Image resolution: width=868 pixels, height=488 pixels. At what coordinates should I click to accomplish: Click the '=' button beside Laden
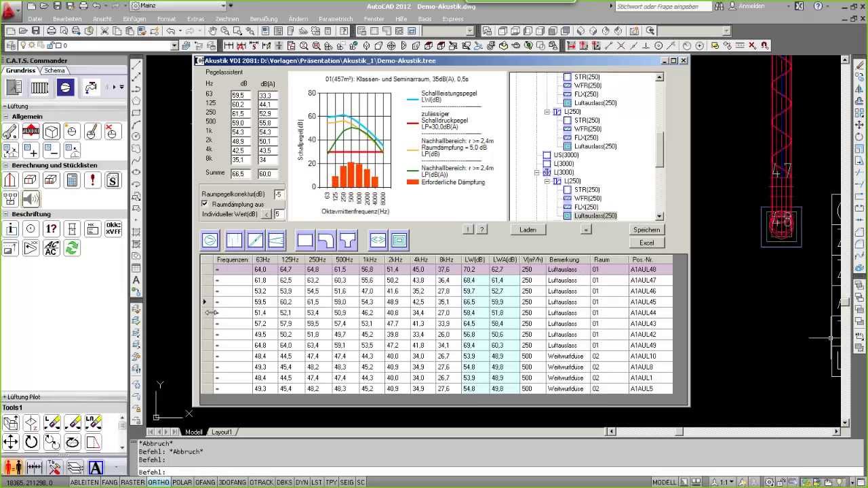tap(586, 230)
